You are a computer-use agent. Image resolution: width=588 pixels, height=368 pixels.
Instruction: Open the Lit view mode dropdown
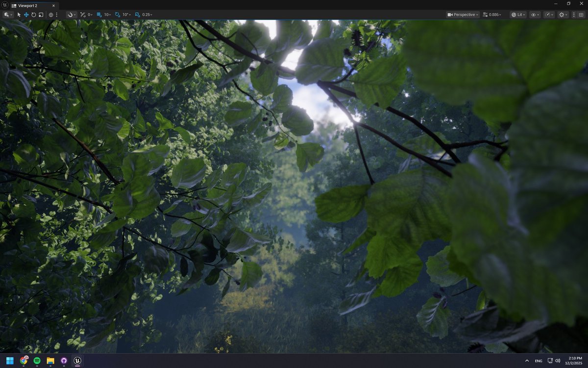(x=518, y=14)
